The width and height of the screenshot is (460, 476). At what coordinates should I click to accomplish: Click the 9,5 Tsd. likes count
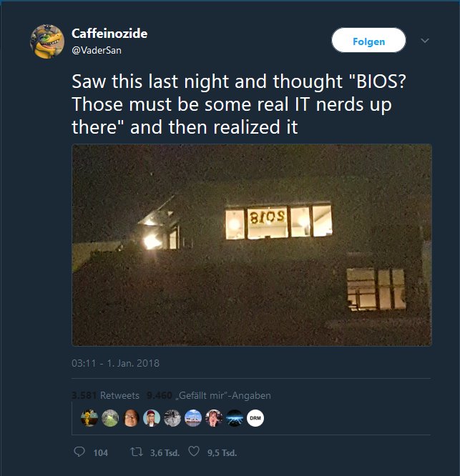click(222, 453)
